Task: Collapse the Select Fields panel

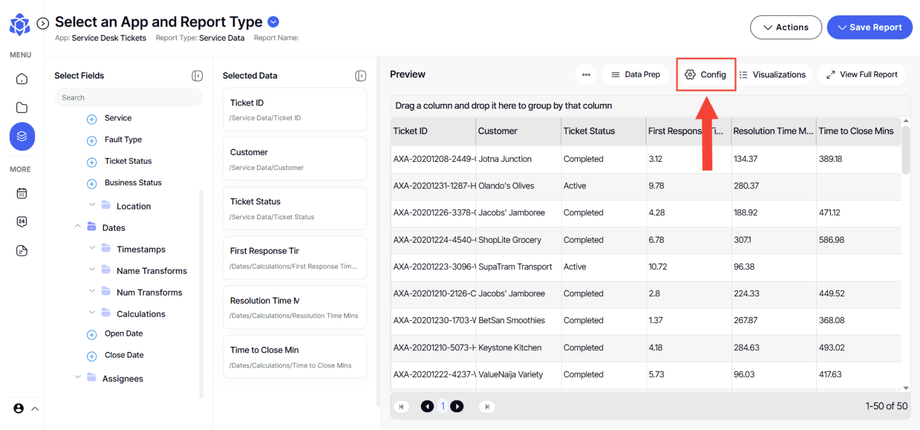Action: click(x=197, y=76)
